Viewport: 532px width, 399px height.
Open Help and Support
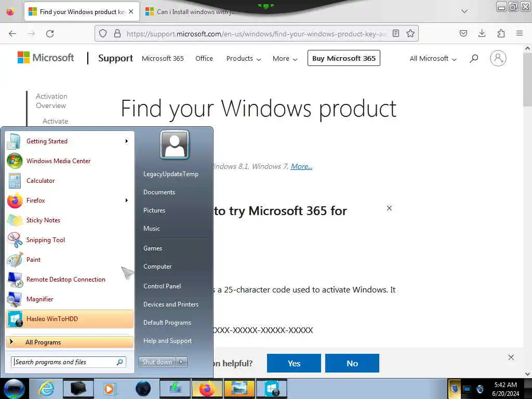point(167,341)
